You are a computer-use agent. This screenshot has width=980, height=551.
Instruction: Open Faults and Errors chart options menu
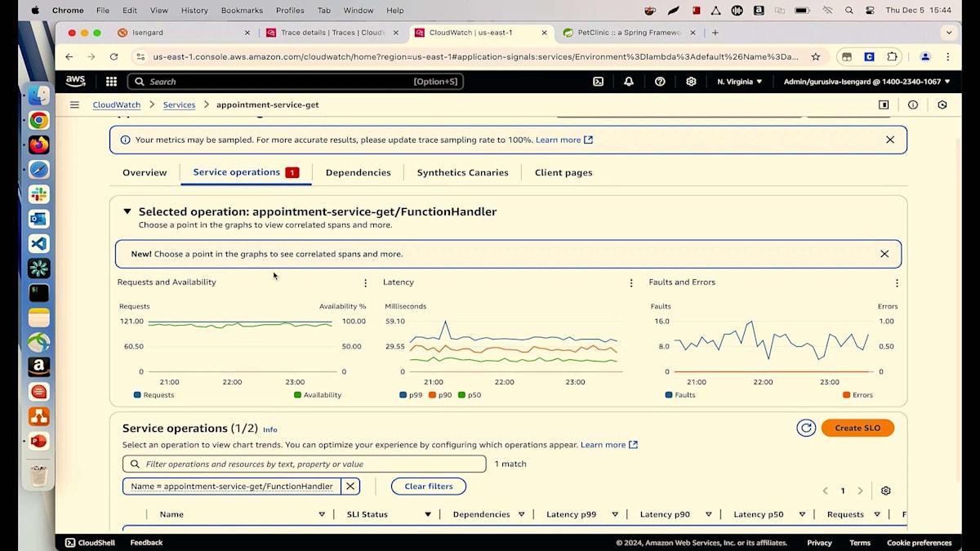(897, 282)
